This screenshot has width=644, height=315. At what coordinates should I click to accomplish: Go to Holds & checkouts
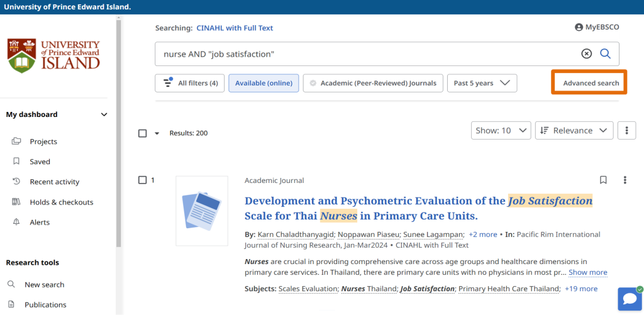coord(61,202)
